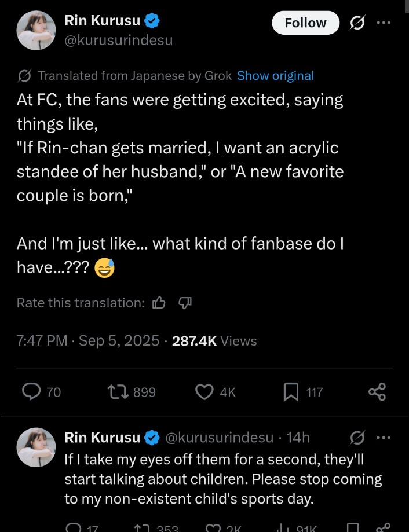Like the main post with 4K likes
This screenshot has width=409, height=532.
tap(204, 392)
